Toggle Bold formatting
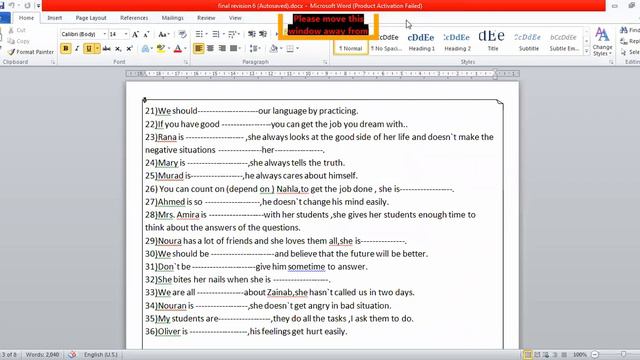This screenshot has height=360, width=640. click(65, 49)
